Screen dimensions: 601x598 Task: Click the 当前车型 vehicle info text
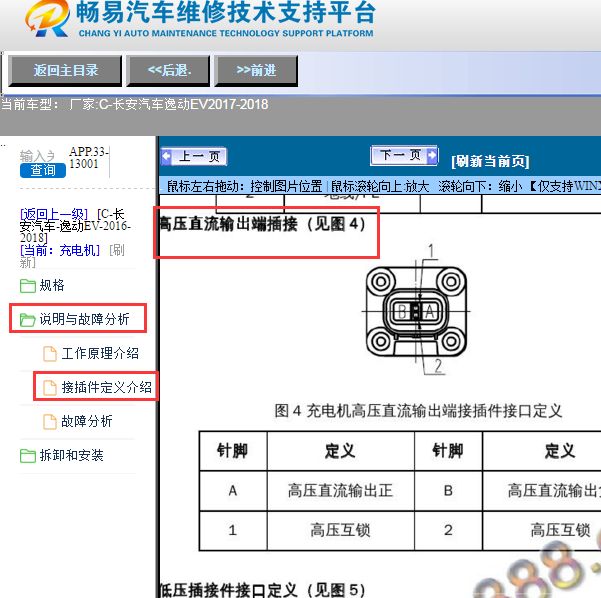click(135, 104)
